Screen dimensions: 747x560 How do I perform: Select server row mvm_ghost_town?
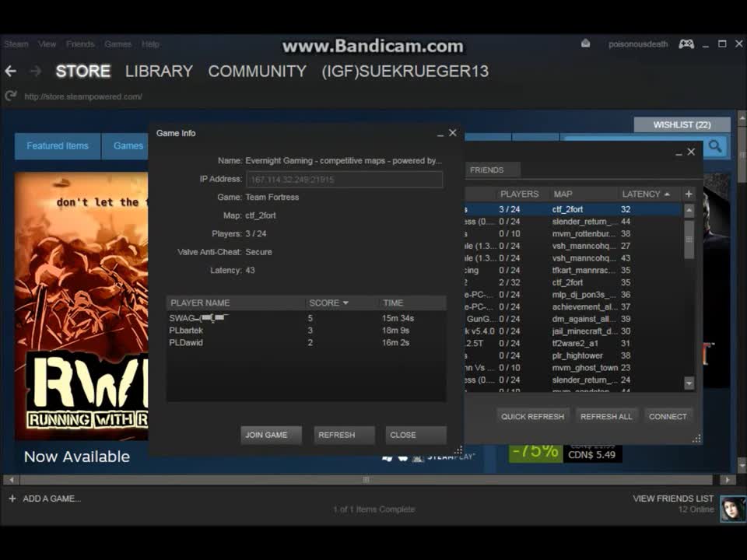[573, 368]
